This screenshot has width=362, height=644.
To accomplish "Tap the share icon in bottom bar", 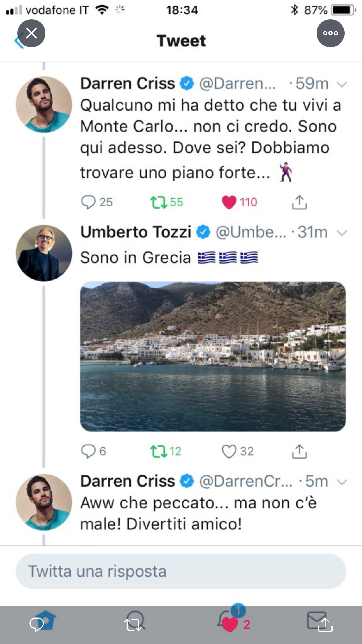I will pos(325,624).
